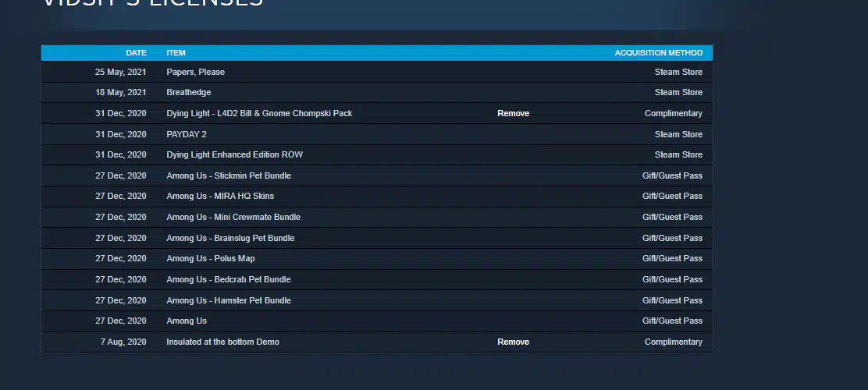Select Insulated at the bottom Demo item
This screenshot has width=868, height=390.
point(222,342)
